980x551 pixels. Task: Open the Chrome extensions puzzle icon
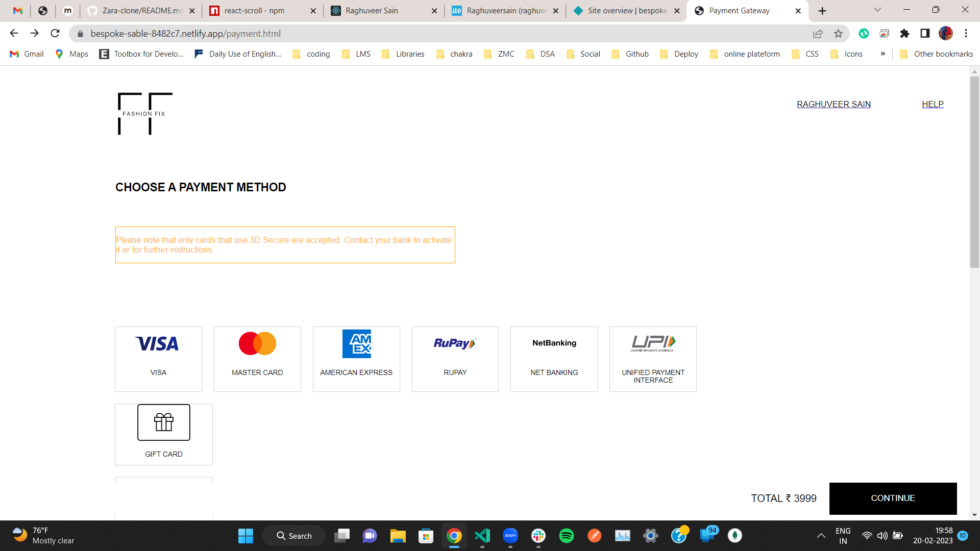click(904, 34)
